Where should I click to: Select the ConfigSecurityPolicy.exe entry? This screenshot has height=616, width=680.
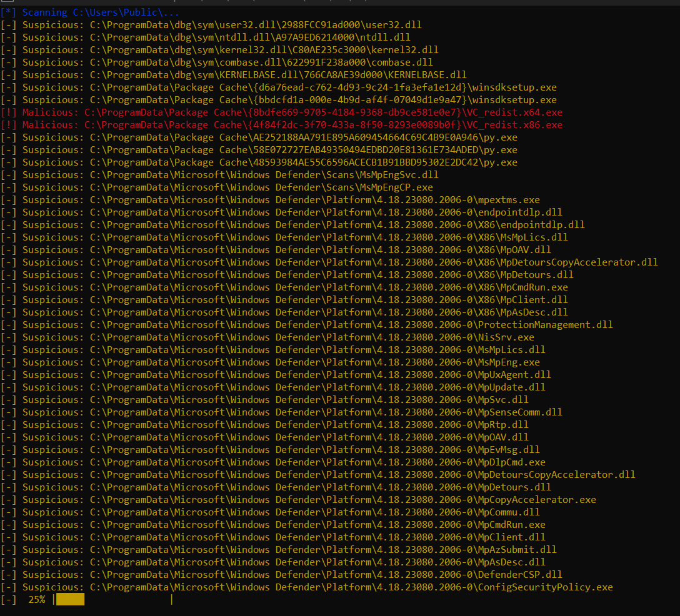[x=307, y=587]
